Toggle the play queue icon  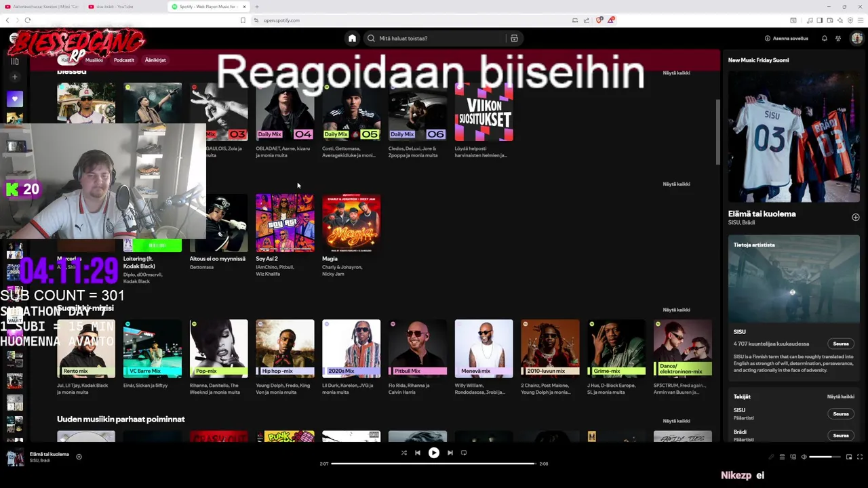pyautogui.click(x=782, y=457)
